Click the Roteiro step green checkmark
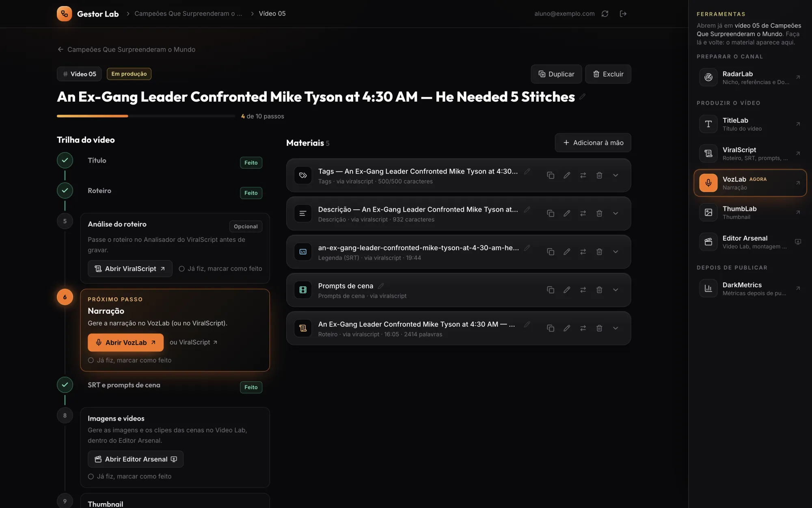This screenshot has height=508, width=812. tap(65, 190)
